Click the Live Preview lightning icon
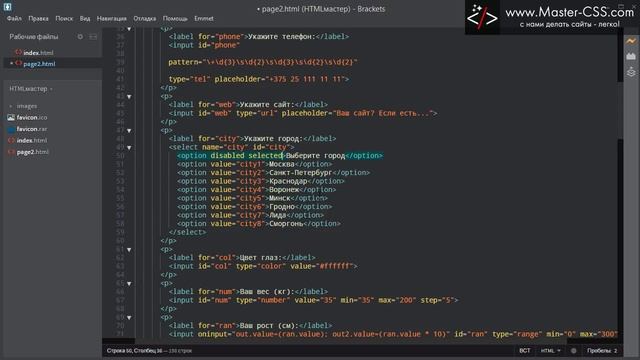640x360 pixels. pyautogui.click(x=631, y=41)
